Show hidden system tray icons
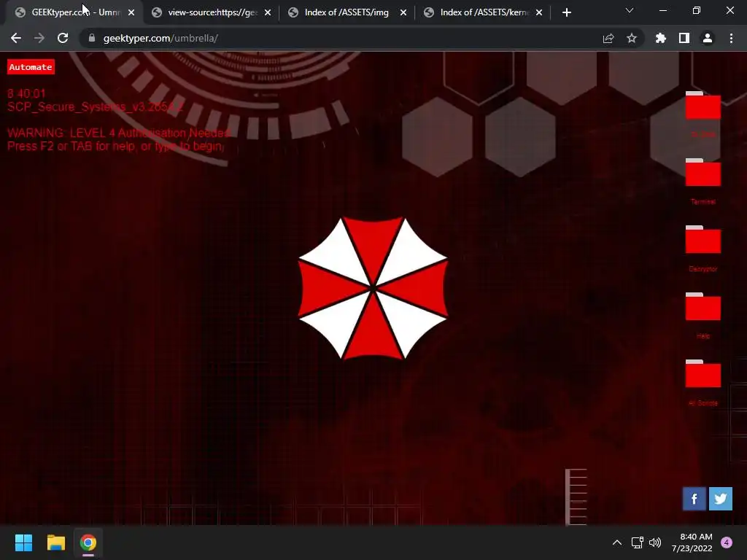Screen dimensions: 747x560 [x=617, y=542]
